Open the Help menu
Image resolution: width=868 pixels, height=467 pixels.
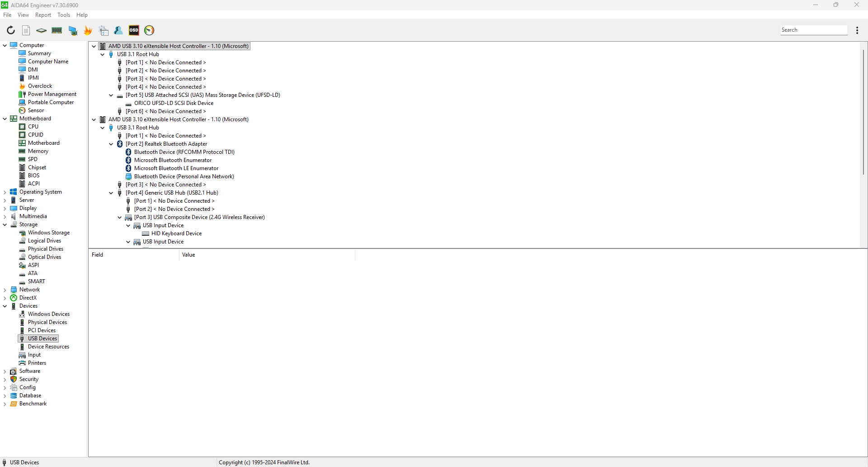point(82,15)
